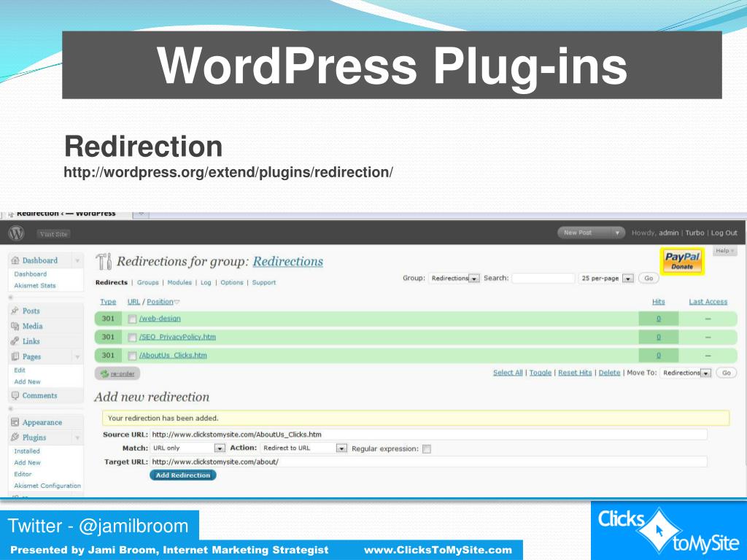Open the Action Redirect to URL dropdown
The image size is (747, 560).
click(303, 448)
